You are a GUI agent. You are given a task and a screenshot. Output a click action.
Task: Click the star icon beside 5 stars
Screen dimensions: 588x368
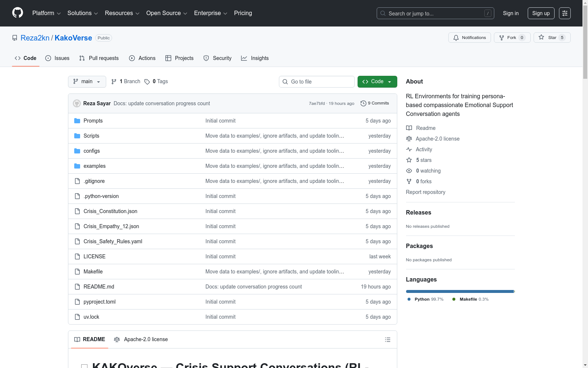pyautogui.click(x=409, y=160)
